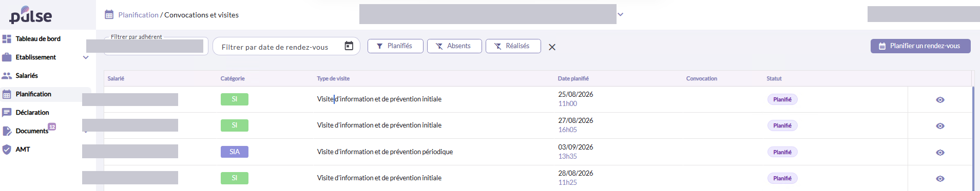The height and width of the screenshot is (191, 980).
Task: Click Planifier un rendez-vous button
Action: coord(920,46)
